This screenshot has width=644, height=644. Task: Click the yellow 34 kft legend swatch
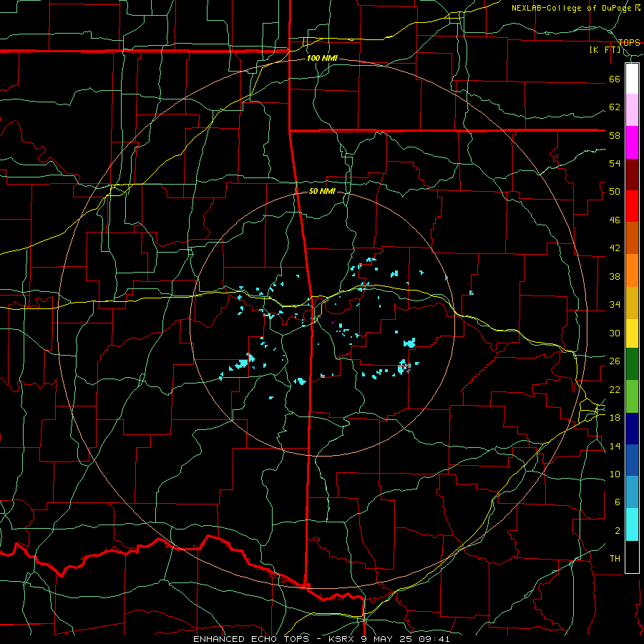coord(632,333)
